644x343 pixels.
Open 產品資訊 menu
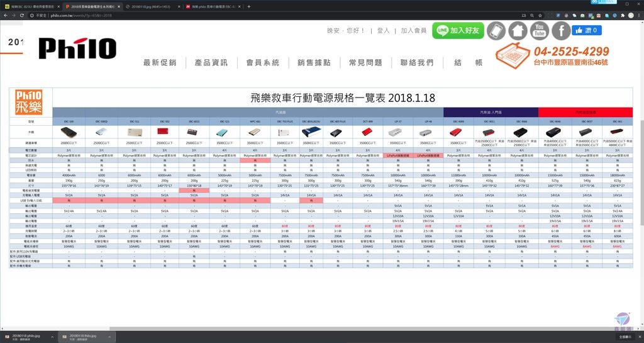click(x=211, y=62)
